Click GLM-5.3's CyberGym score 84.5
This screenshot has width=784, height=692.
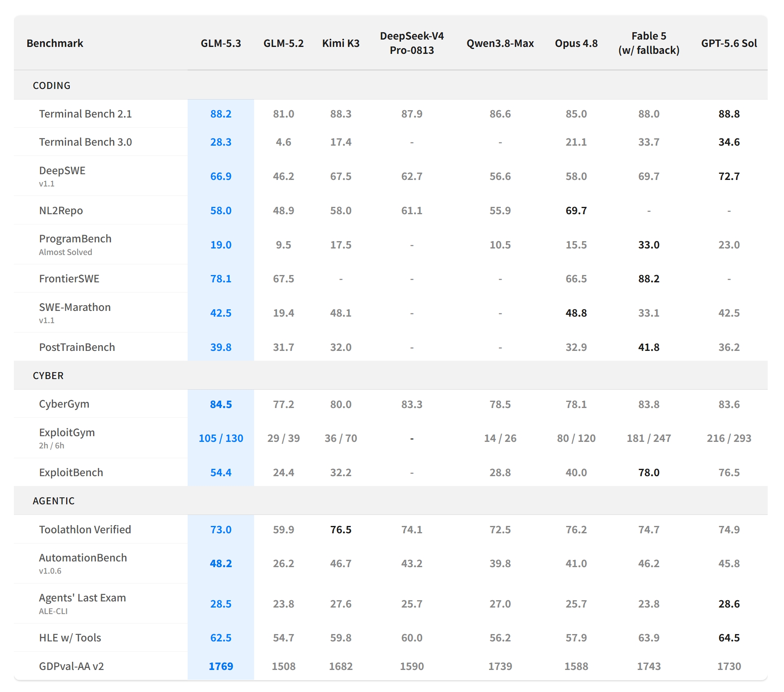click(x=221, y=404)
